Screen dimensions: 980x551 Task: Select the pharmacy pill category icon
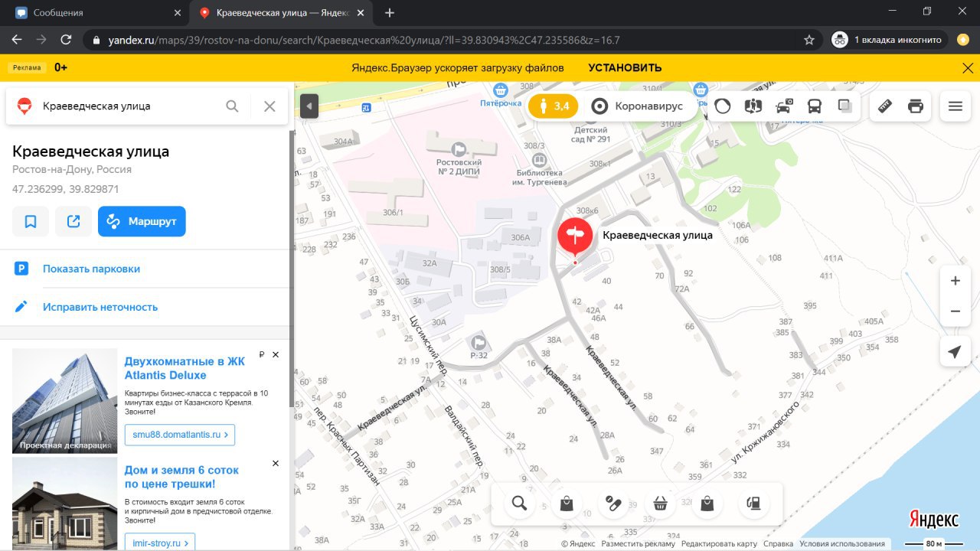coord(613,503)
